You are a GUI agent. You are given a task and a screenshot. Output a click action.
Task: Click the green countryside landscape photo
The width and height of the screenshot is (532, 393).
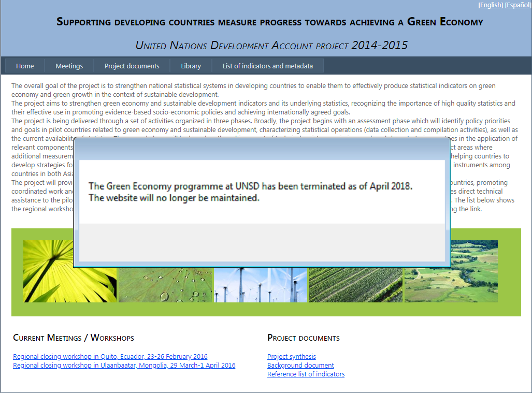coord(475,271)
